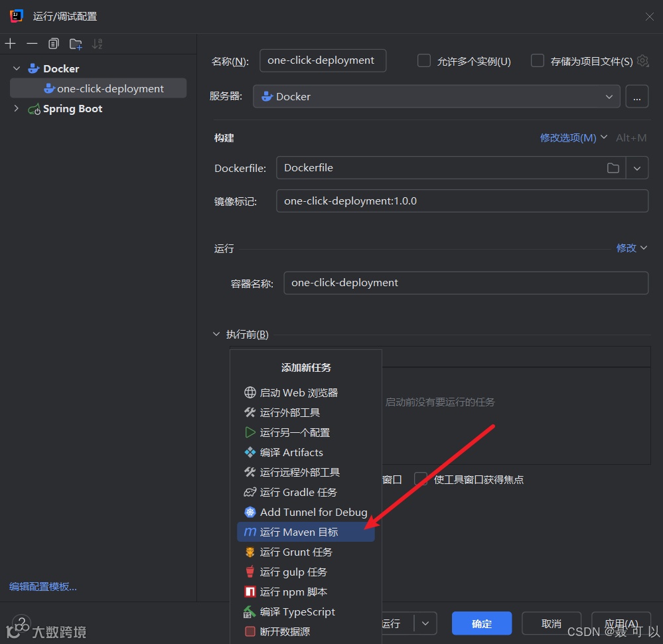This screenshot has height=644, width=663.
Task: Click wrench icon for 运行外部工具
Action: [250, 412]
